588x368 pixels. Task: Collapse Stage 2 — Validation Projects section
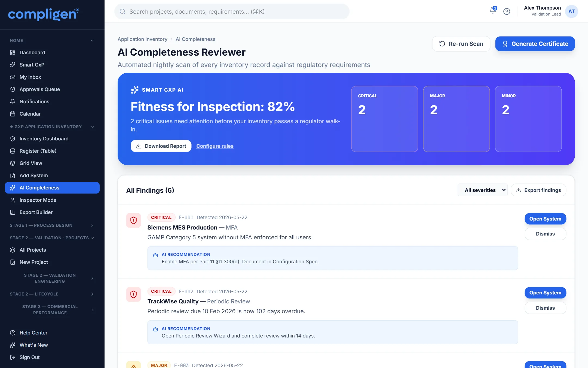[x=92, y=238]
